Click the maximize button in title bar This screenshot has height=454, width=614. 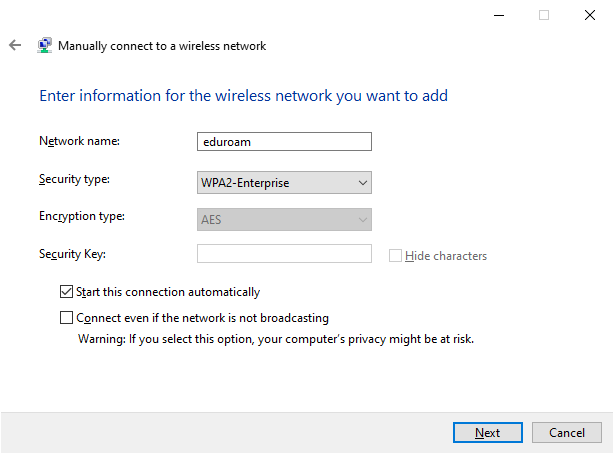tap(544, 15)
